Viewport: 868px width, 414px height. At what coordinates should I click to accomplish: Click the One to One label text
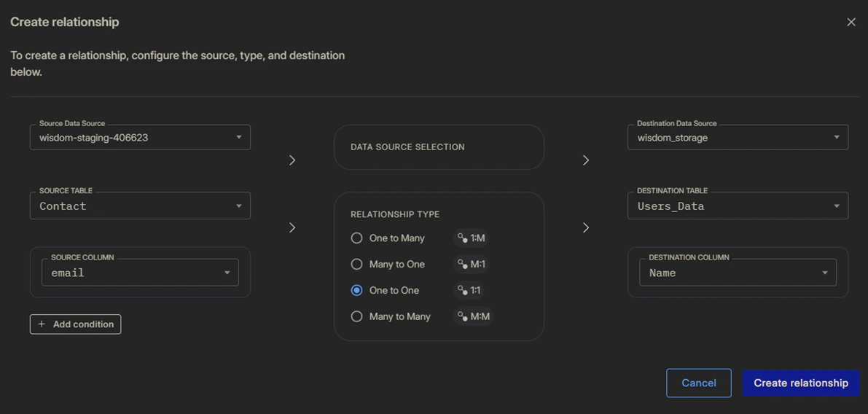[x=394, y=290]
